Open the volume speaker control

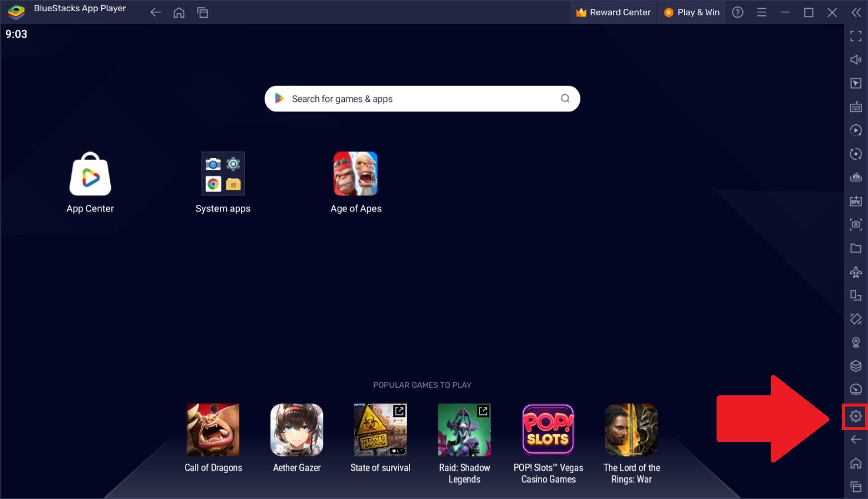856,60
